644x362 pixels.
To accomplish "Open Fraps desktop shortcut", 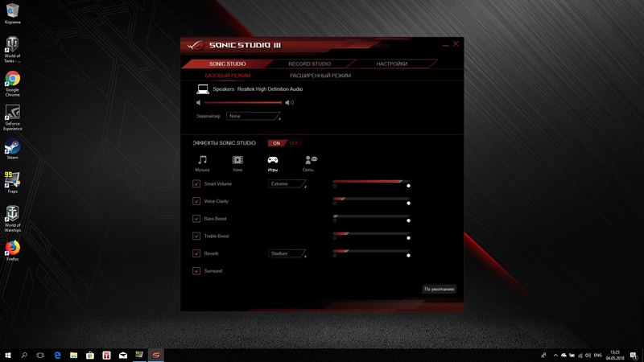I will point(12,183).
